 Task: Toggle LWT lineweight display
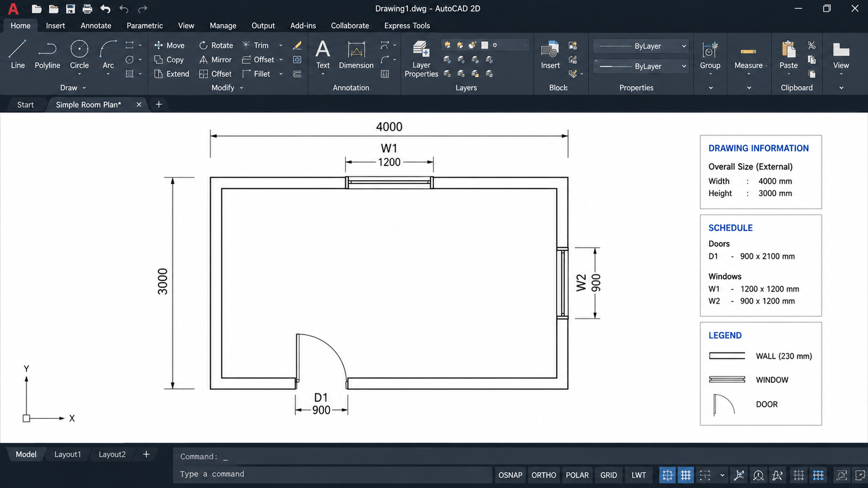pyautogui.click(x=639, y=475)
